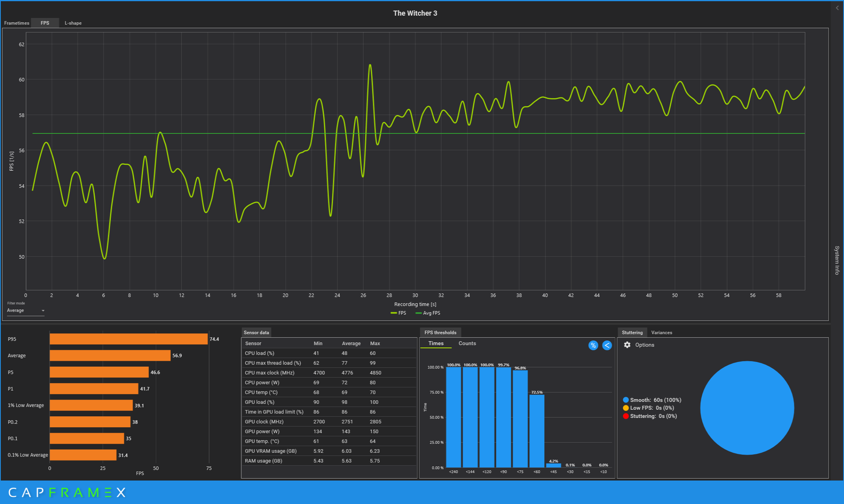Select the L-shape tab
The width and height of the screenshot is (844, 504).
(73, 23)
